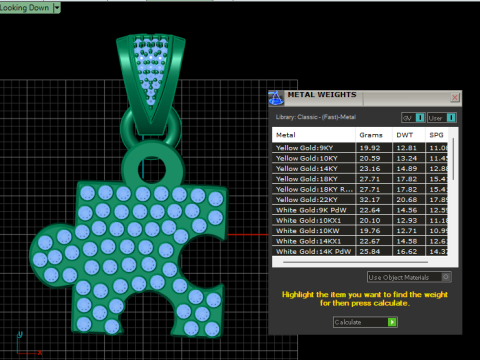This screenshot has height=360, width=480.
Task: Click the 32.17 grams value
Action: [370, 199]
